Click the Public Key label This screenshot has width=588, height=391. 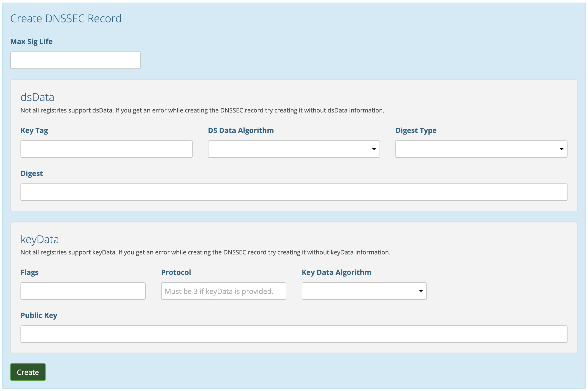click(x=39, y=315)
